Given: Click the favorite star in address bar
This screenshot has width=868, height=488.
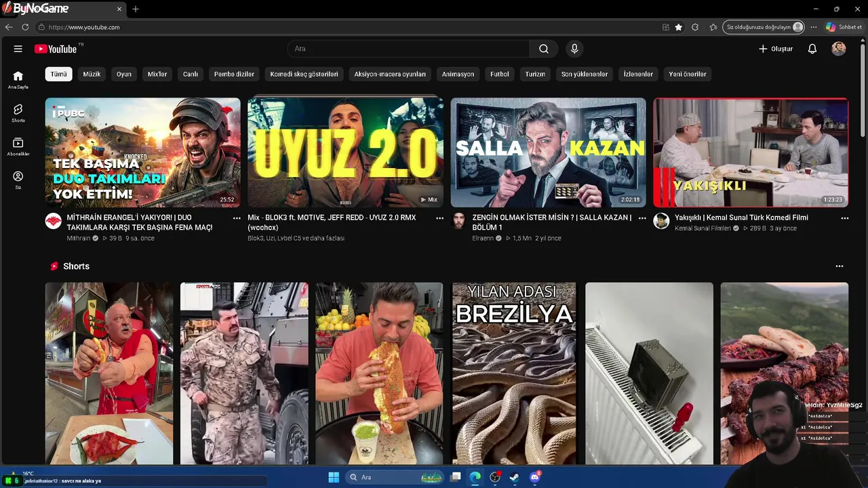Looking at the screenshot, I should click(679, 27).
